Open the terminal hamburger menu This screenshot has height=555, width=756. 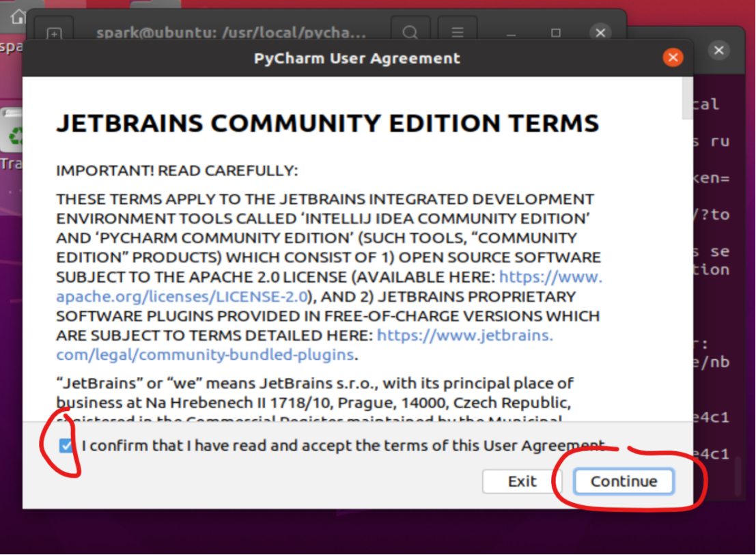click(458, 33)
